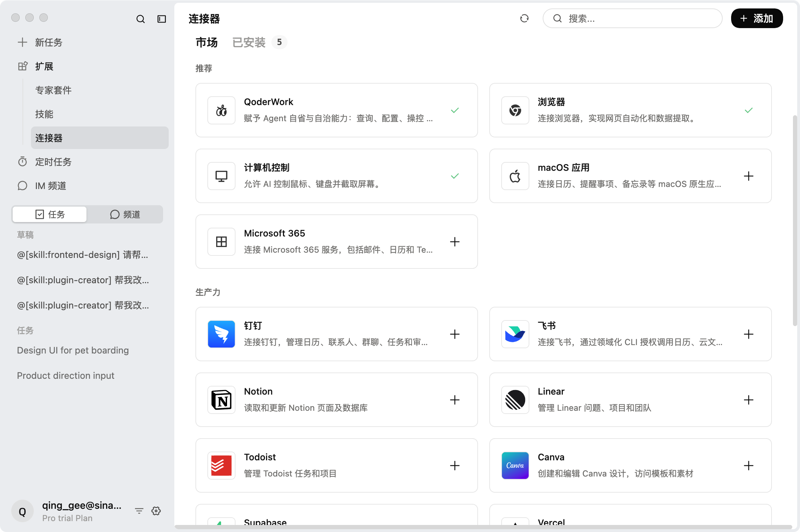
Task: Click the Vercel connector title
Action: click(551, 522)
